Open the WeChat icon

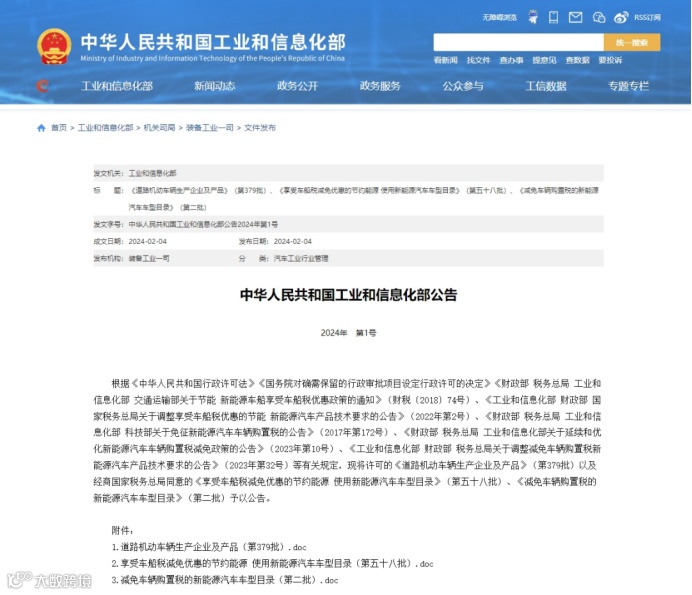click(x=598, y=17)
